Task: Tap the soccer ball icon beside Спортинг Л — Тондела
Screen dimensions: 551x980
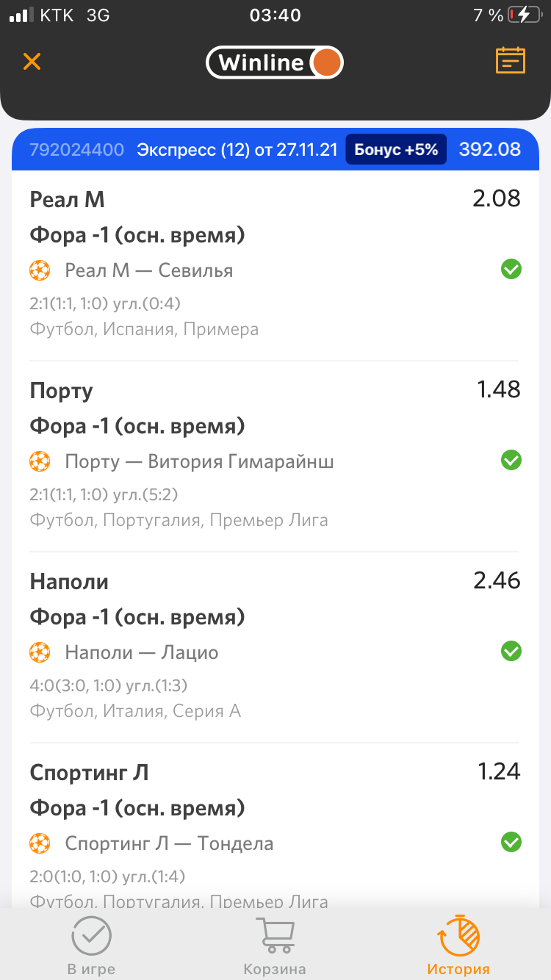Action: click(x=40, y=843)
